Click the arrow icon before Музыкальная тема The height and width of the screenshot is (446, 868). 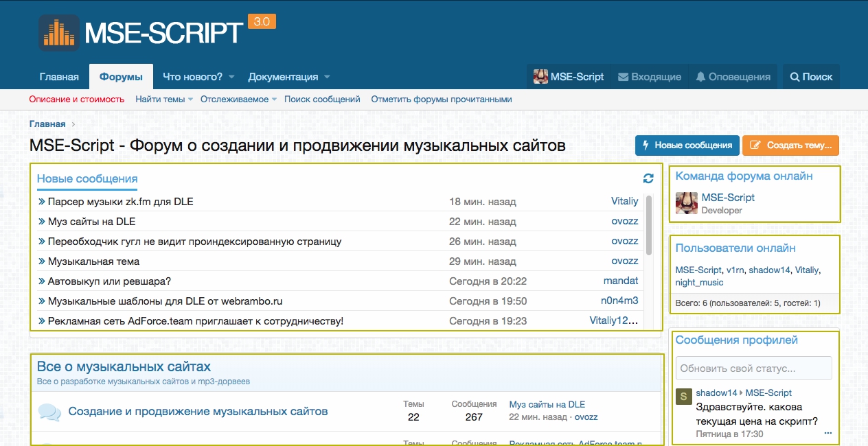[x=42, y=261]
